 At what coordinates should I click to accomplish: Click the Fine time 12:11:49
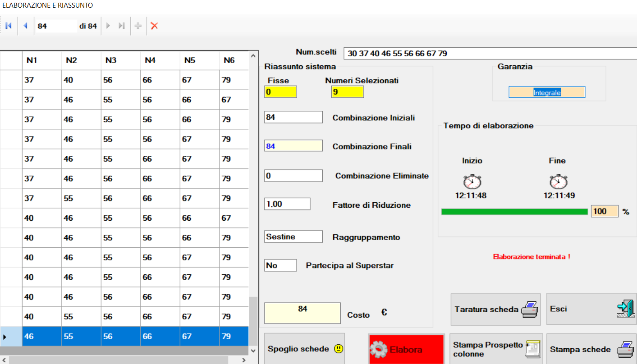[x=559, y=196]
